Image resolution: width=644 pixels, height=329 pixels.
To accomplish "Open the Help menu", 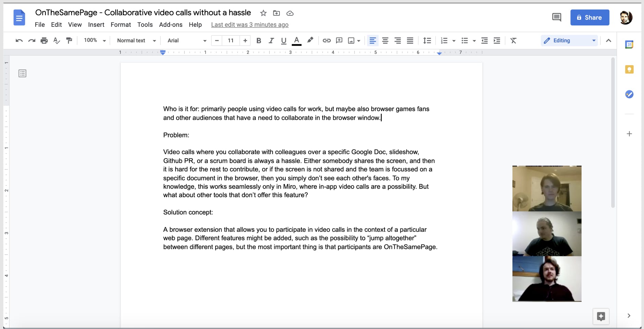I will pyautogui.click(x=195, y=25).
